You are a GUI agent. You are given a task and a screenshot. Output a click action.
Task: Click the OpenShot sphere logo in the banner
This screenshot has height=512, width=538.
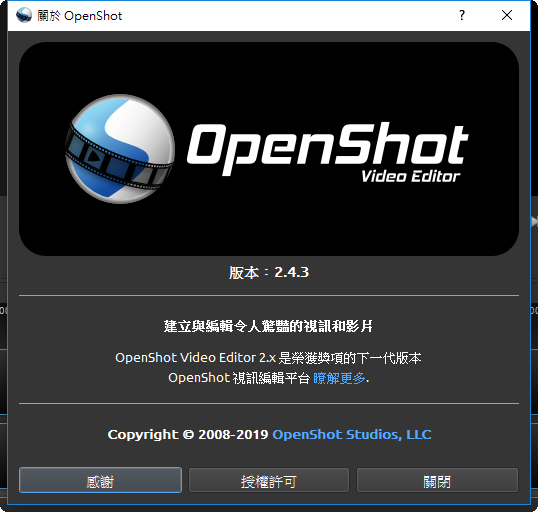click(120, 149)
